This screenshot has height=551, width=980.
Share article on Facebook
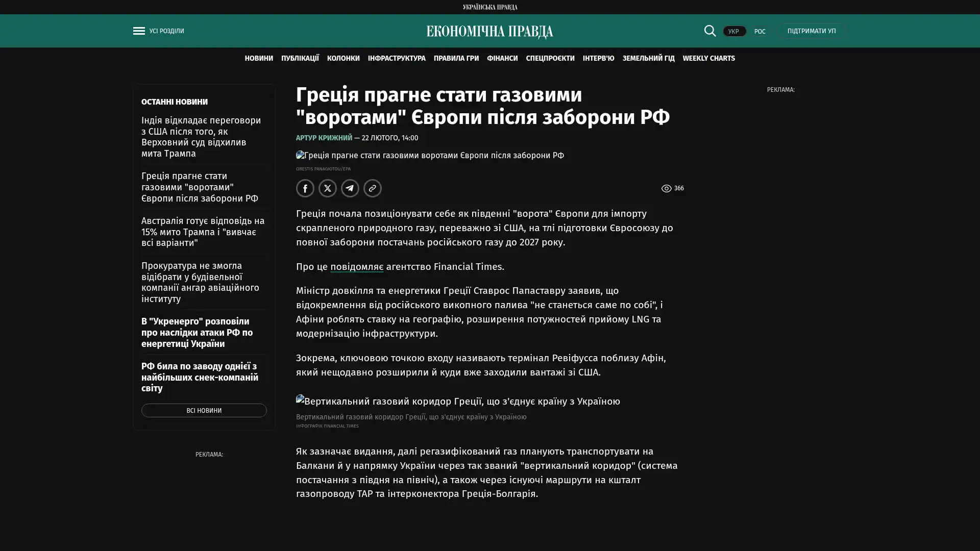[305, 188]
